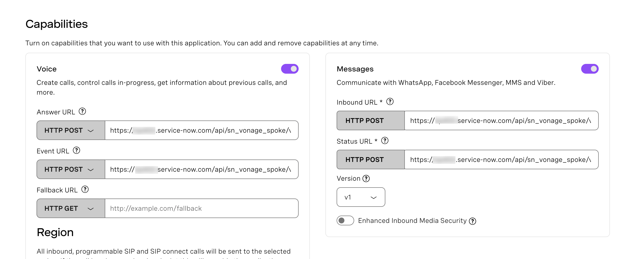Screen dimensions: 644x259
Task: Click the Fallback URL input field
Action: coord(201,209)
